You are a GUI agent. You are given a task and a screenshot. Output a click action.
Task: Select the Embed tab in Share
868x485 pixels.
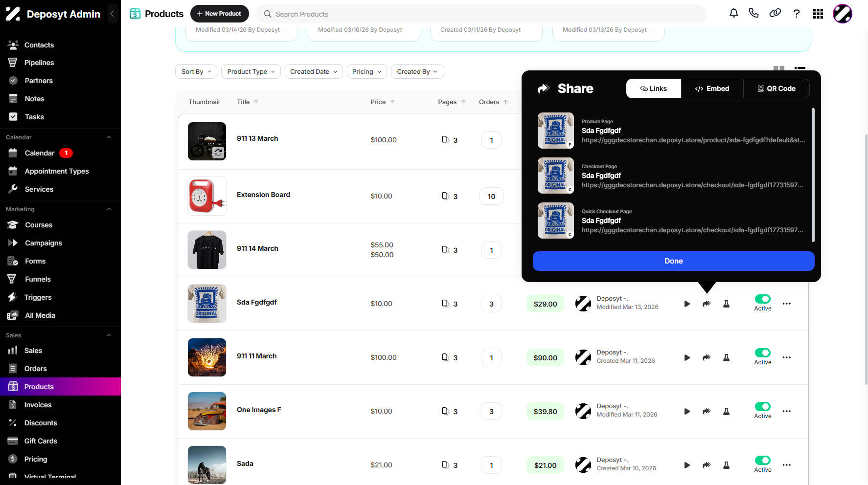[712, 88]
